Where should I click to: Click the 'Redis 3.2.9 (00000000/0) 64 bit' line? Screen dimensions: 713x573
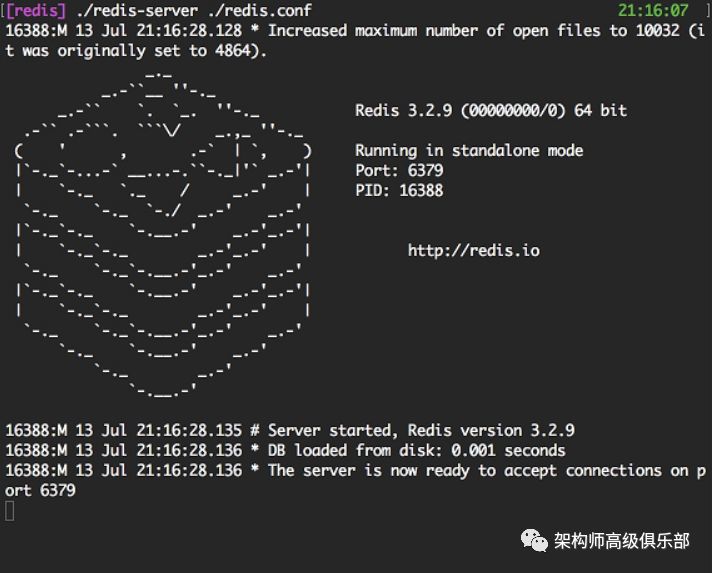491,111
